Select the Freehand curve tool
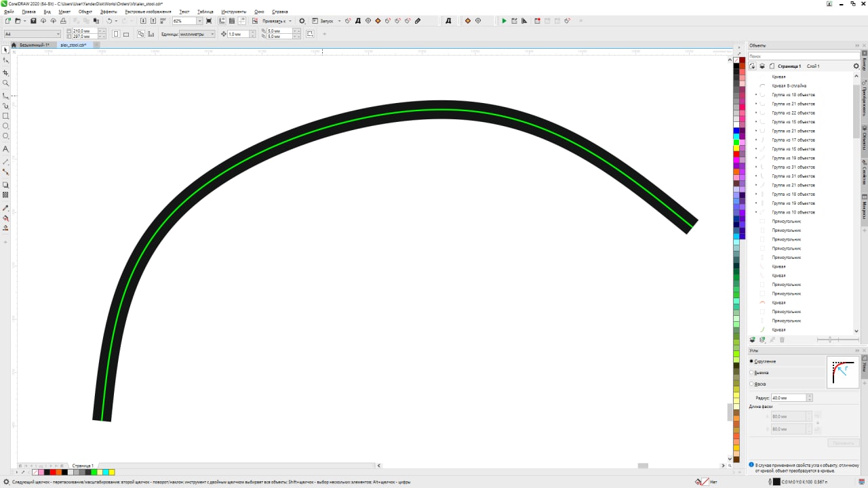868x488 pixels. point(5,96)
